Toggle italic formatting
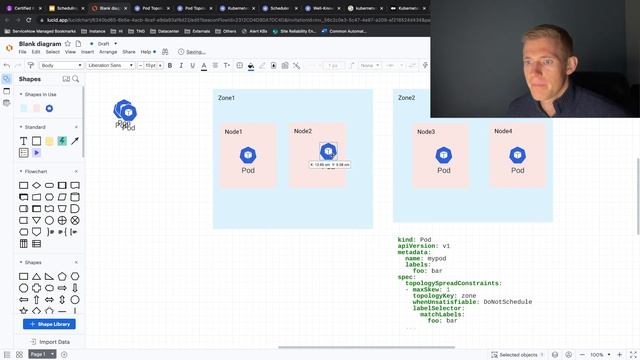The height and width of the screenshot is (360, 640). (181, 65)
